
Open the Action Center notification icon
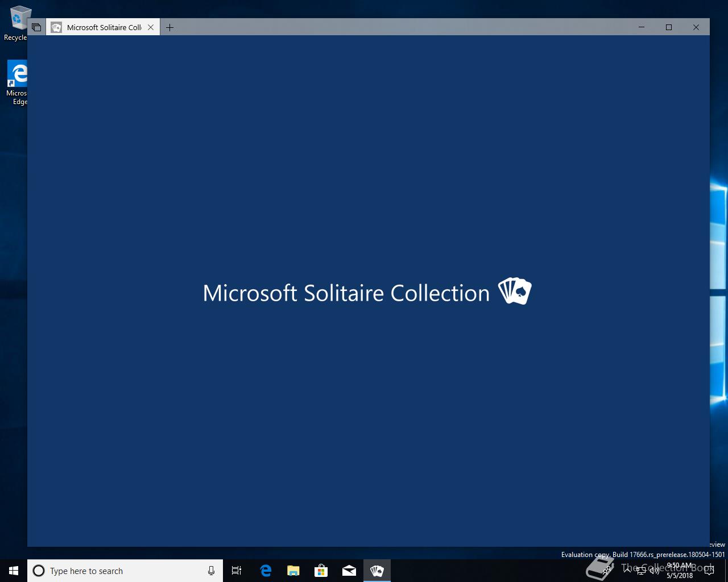709,571
